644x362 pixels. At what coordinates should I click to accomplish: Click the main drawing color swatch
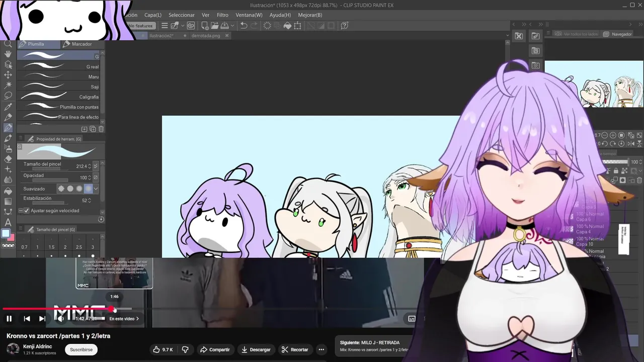click(x=6, y=234)
